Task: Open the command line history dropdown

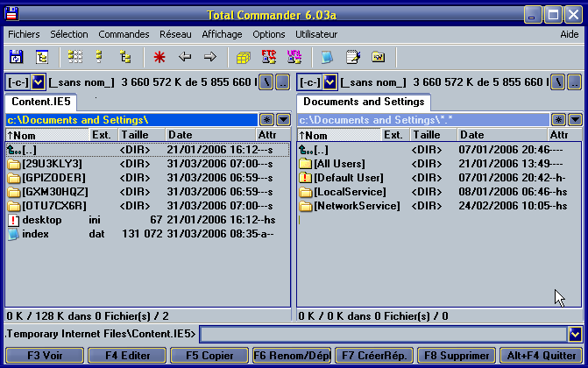Action: (x=575, y=334)
